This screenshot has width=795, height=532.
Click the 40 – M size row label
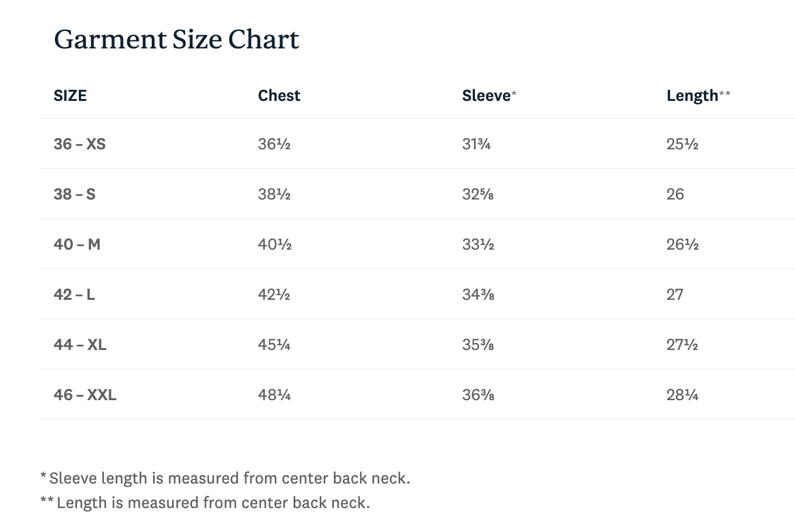(x=77, y=244)
